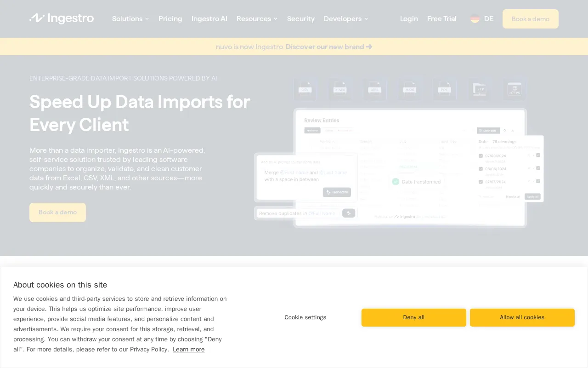Toggle the checkbox ending the 07/07/2024 row
Viewport: 588px width, 368px height.
point(538,181)
